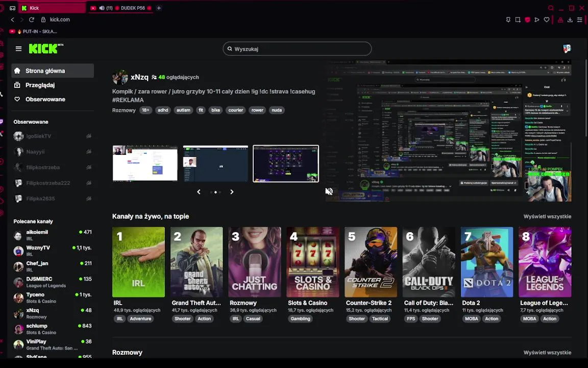588x368 pixels.
Task: Select the 18+ stream tag
Action: [145, 110]
